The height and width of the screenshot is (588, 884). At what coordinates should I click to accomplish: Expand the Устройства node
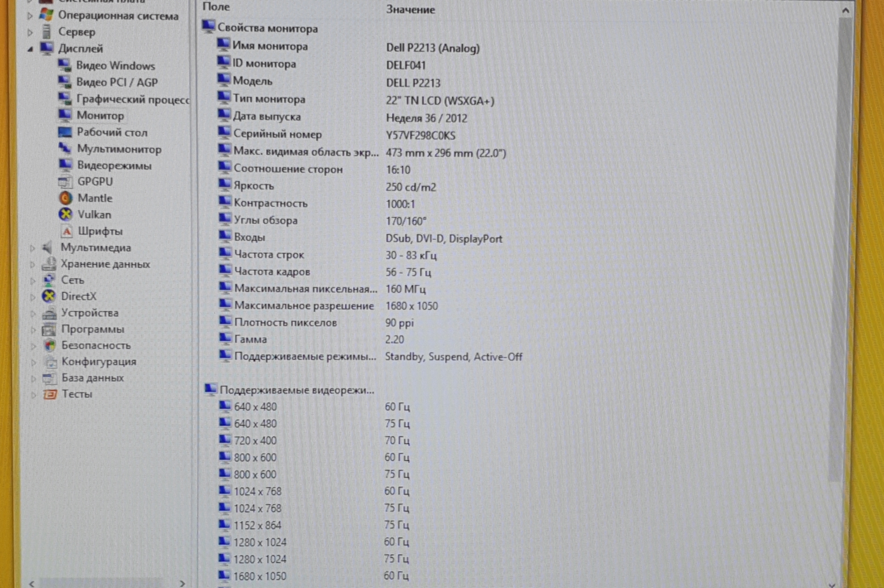coord(32,313)
